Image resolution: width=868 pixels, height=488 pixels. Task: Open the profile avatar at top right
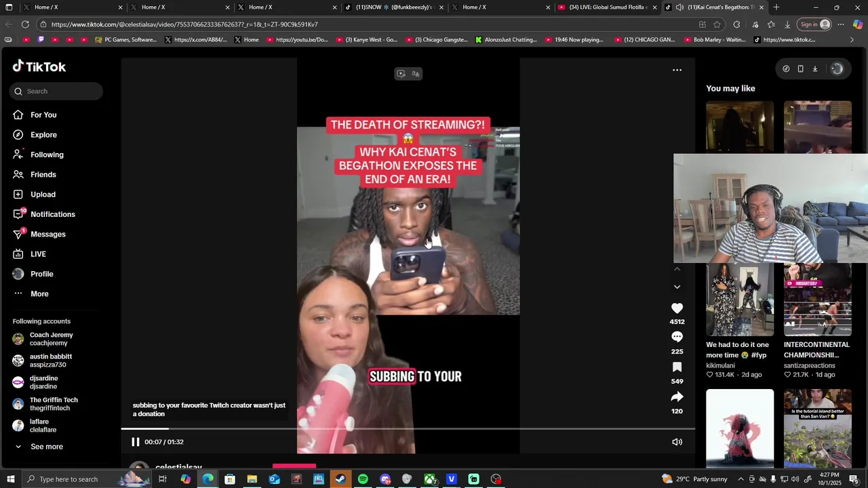837,68
